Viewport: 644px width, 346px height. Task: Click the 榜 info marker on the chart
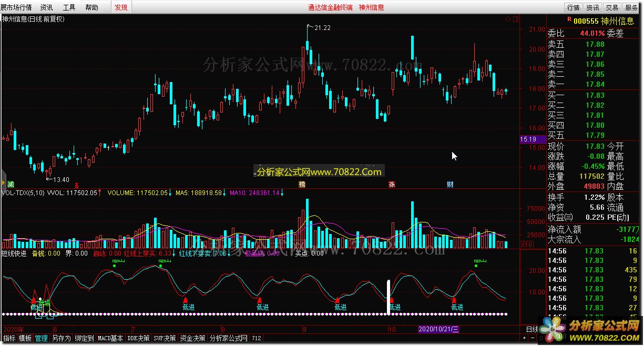[302, 184]
